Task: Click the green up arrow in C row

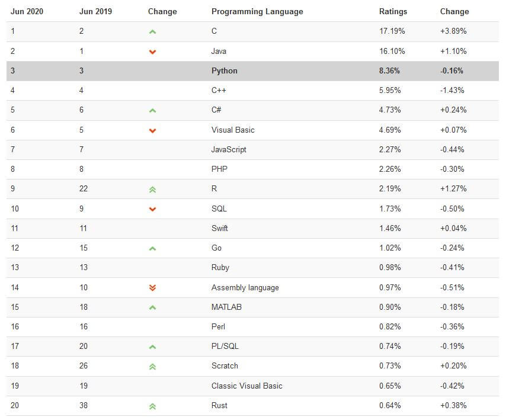Action: (x=153, y=31)
